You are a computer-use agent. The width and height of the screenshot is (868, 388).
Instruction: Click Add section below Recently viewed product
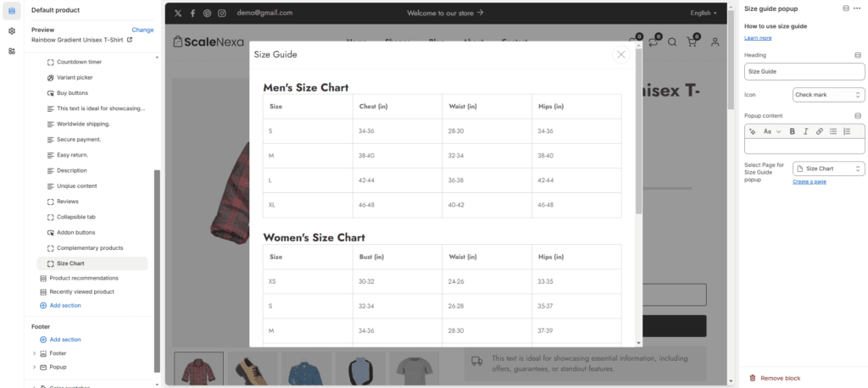click(60, 306)
